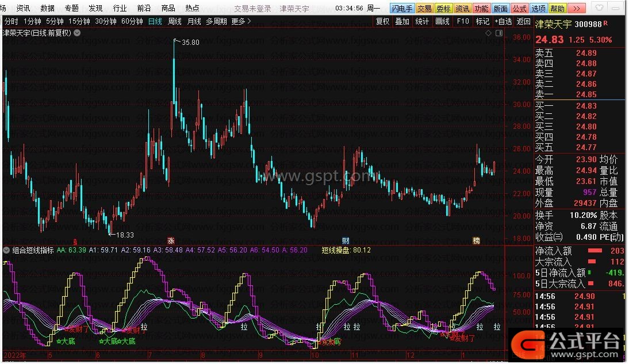Click the 买五 24.77 order row

click(580, 147)
